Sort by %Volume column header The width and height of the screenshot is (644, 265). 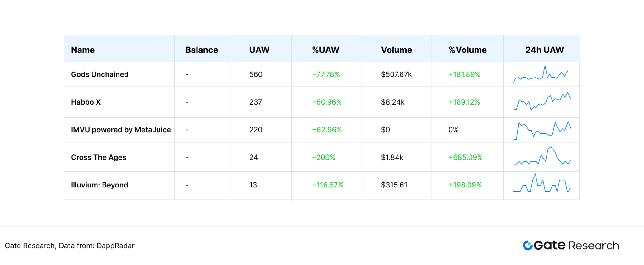[x=467, y=50]
